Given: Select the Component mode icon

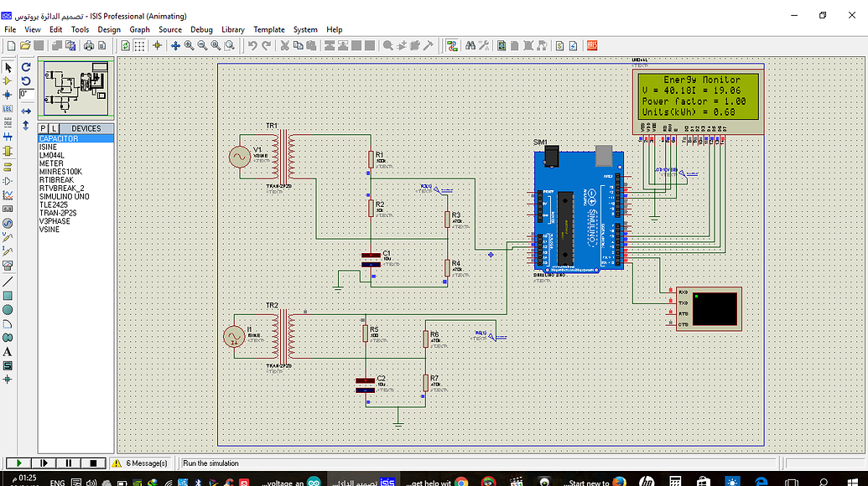Looking at the screenshot, I should coord(7,81).
